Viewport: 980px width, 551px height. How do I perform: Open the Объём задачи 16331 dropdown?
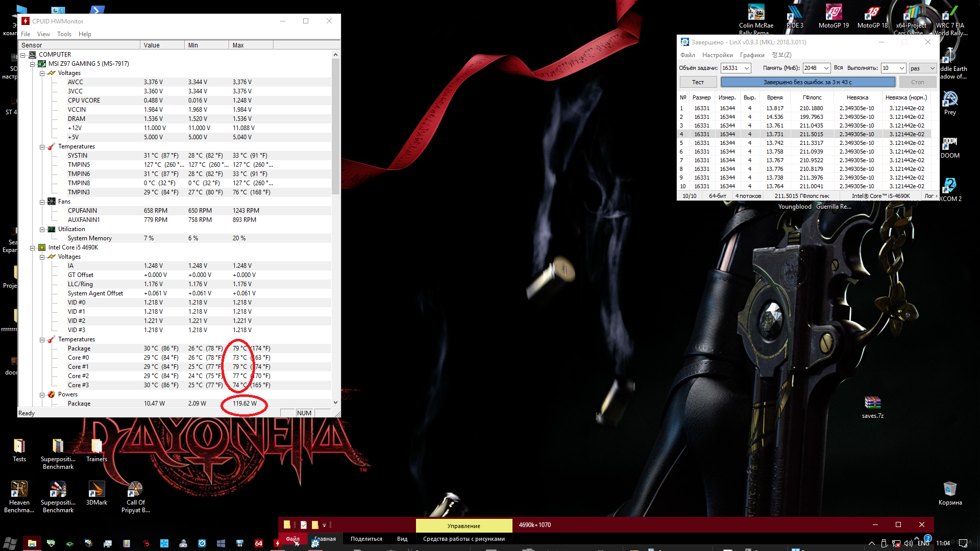(746, 68)
